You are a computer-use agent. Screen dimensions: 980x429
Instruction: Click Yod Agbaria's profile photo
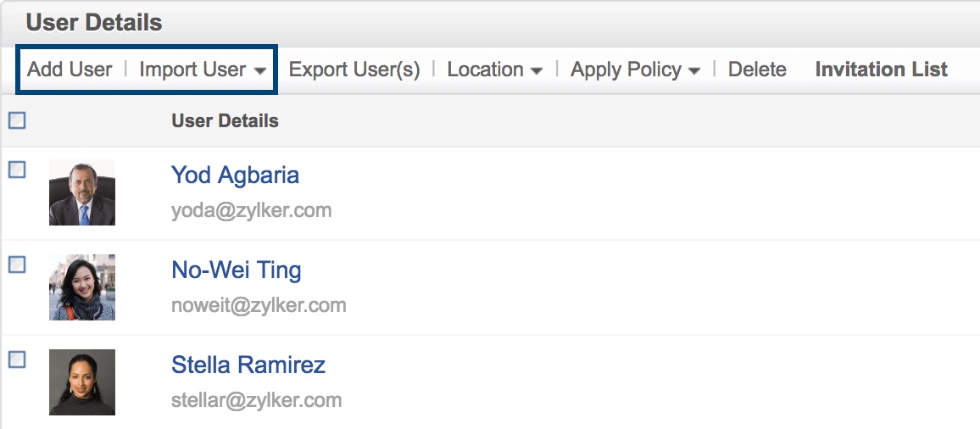(x=82, y=192)
